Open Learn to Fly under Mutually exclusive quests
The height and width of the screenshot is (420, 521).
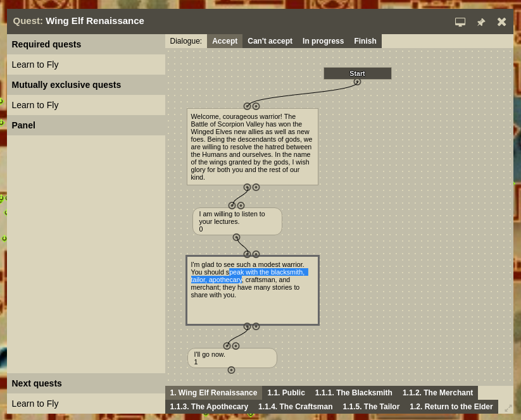35,105
